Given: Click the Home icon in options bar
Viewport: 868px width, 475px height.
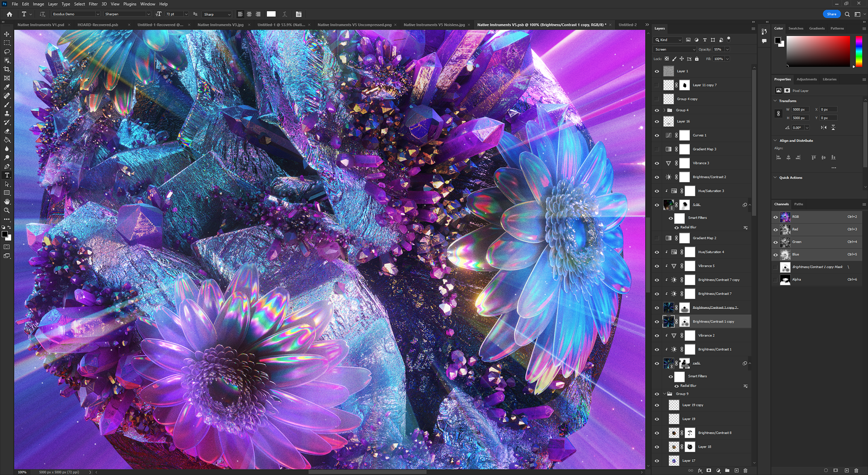Looking at the screenshot, I should point(9,14).
